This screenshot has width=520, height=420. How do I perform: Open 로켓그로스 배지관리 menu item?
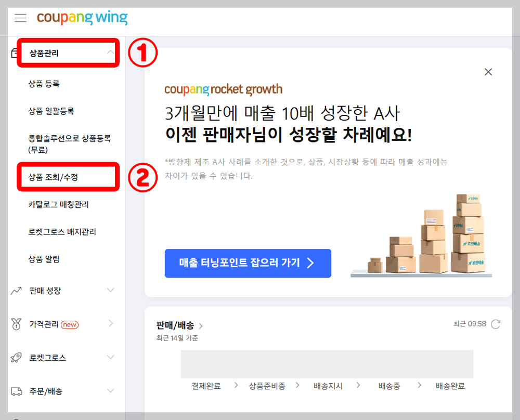62,232
